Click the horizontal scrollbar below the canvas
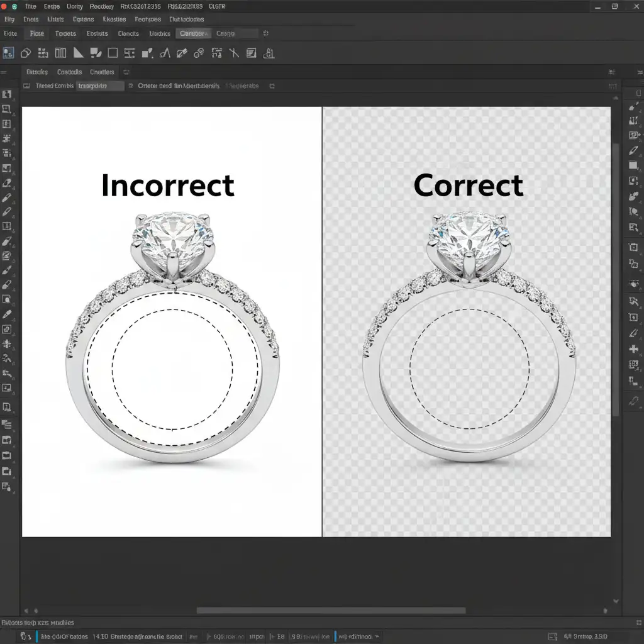644x644 pixels. click(x=331, y=610)
